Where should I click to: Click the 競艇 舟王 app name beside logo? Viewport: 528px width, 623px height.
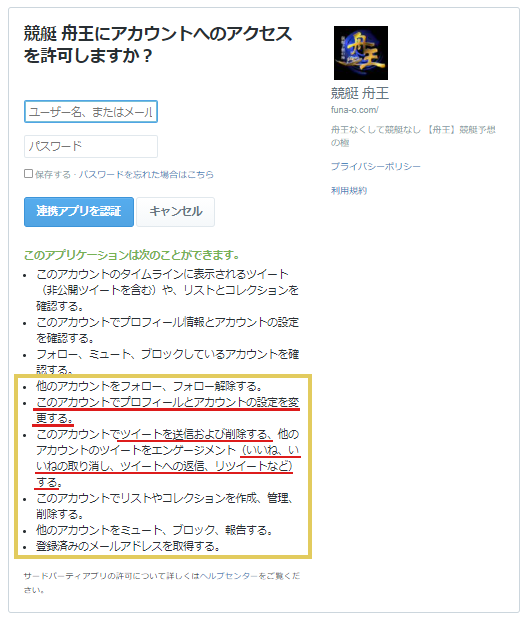click(x=360, y=93)
